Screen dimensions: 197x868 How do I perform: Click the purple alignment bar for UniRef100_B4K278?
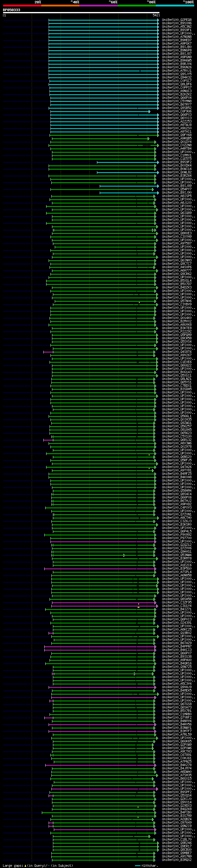pos(101,765)
